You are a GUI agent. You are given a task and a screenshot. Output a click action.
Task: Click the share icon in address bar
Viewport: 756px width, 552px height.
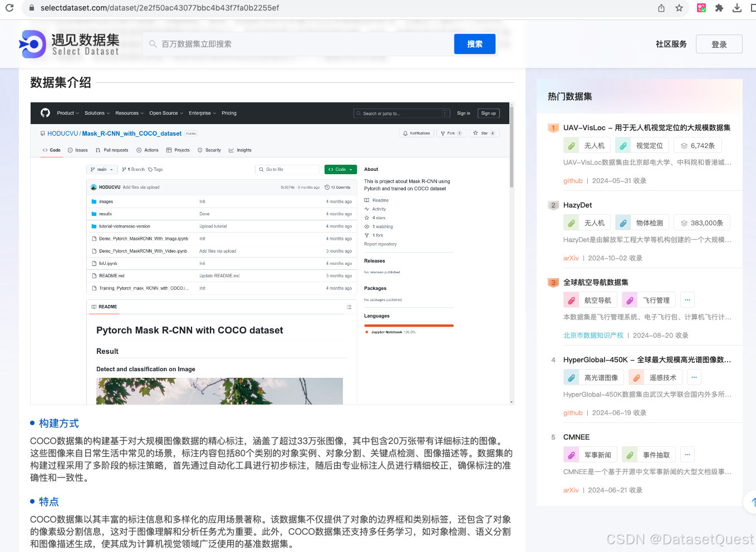[x=661, y=8]
